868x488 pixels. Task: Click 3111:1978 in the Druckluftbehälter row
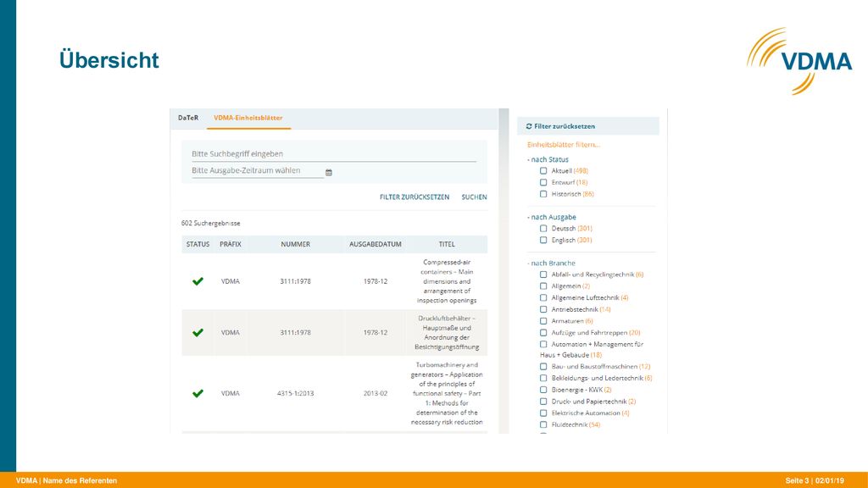(x=296, y=332)
